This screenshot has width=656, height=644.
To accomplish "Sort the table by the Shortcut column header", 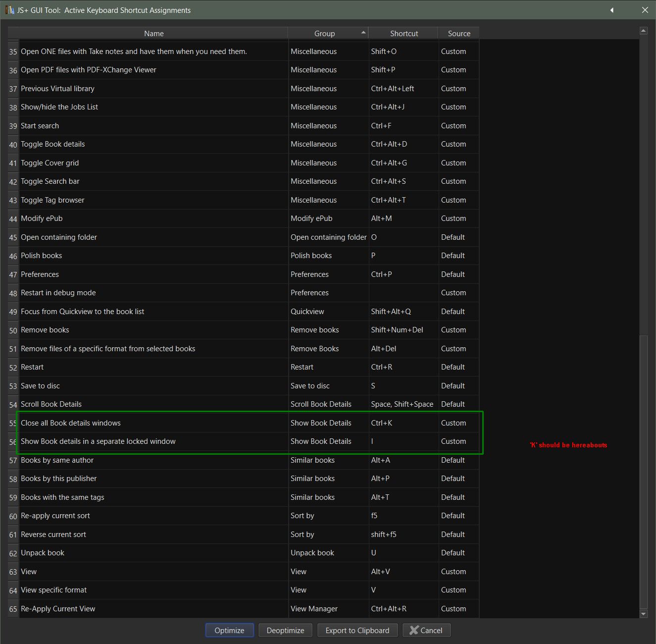I will [404, 33].
